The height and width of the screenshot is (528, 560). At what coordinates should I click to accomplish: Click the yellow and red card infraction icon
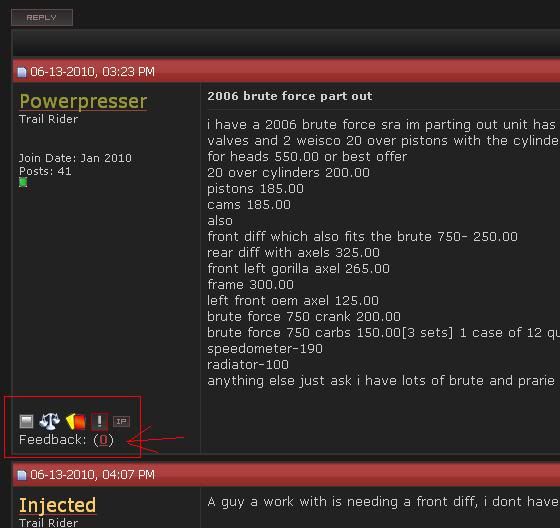tap(76, 421)
